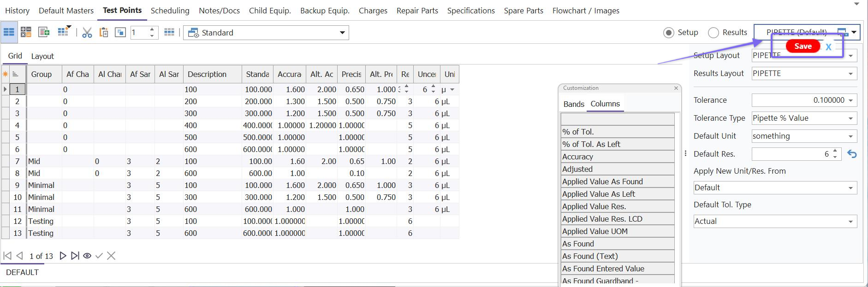This screenshot has width=868, height=287.
Task: Click the cut scissors icon in toolbar
Action: pos(87,33)
